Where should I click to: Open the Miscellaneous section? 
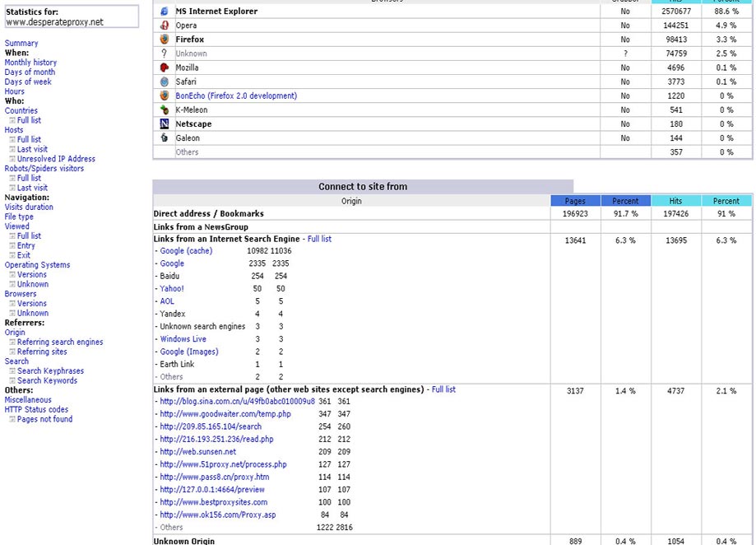tap(28, 400)
